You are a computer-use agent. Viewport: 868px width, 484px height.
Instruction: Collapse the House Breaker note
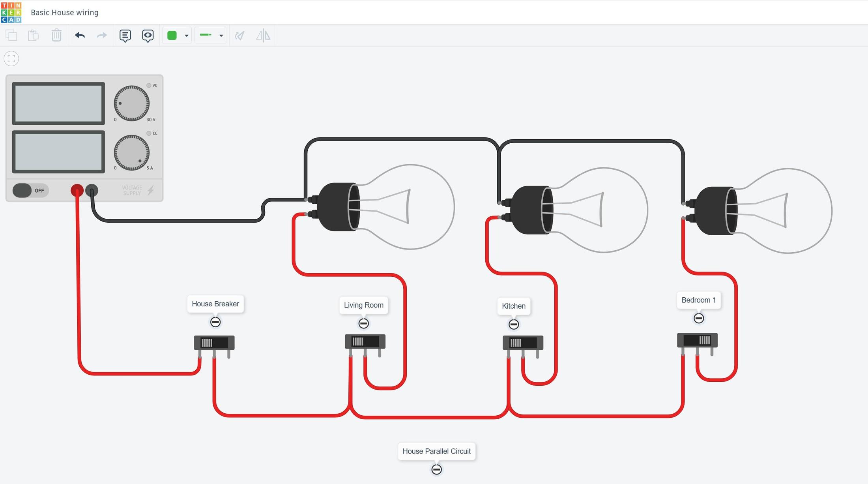pos(215,322)
